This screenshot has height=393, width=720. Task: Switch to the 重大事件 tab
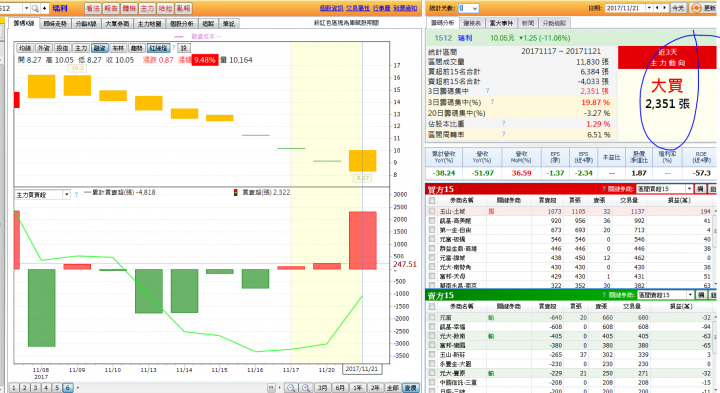(501, 23)
